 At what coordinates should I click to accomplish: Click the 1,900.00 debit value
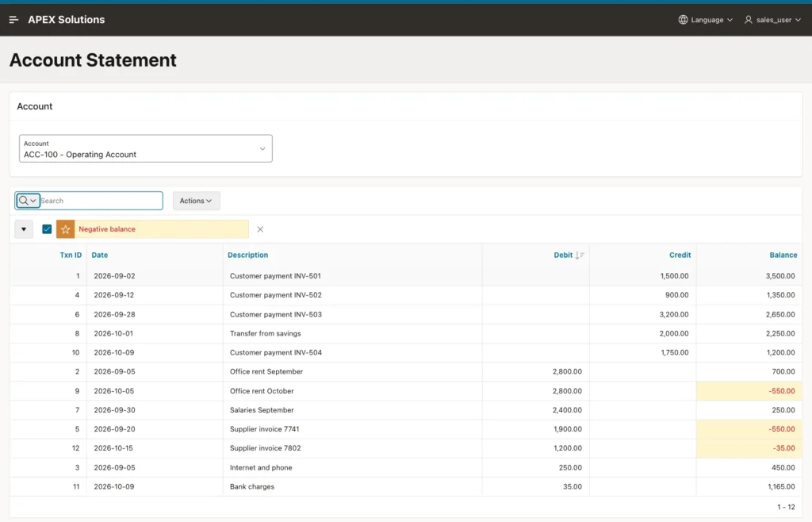click(568, 429)
